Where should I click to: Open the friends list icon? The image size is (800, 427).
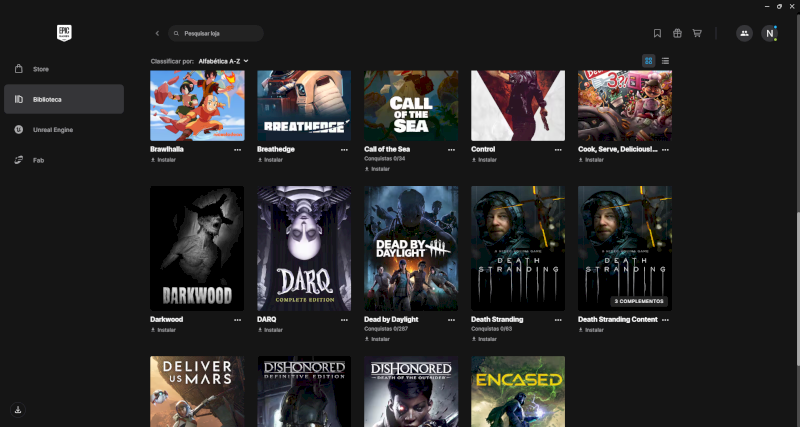pyautogui.click(x=744, y=33)
